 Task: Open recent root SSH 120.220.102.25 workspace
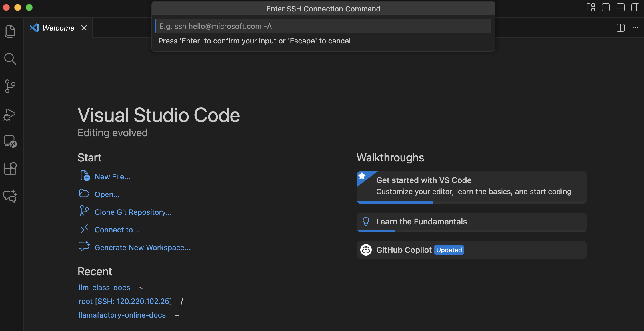pos(125,301)
